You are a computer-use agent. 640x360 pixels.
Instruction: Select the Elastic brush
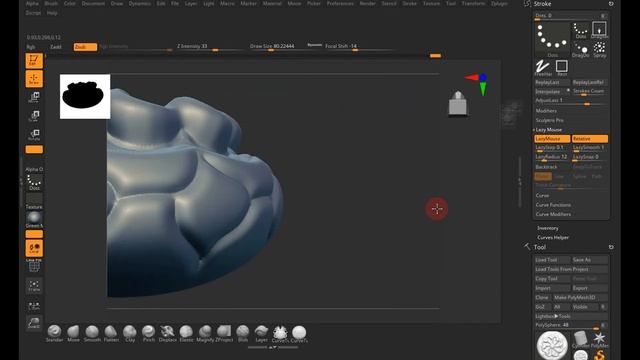[x=186, y=333]
